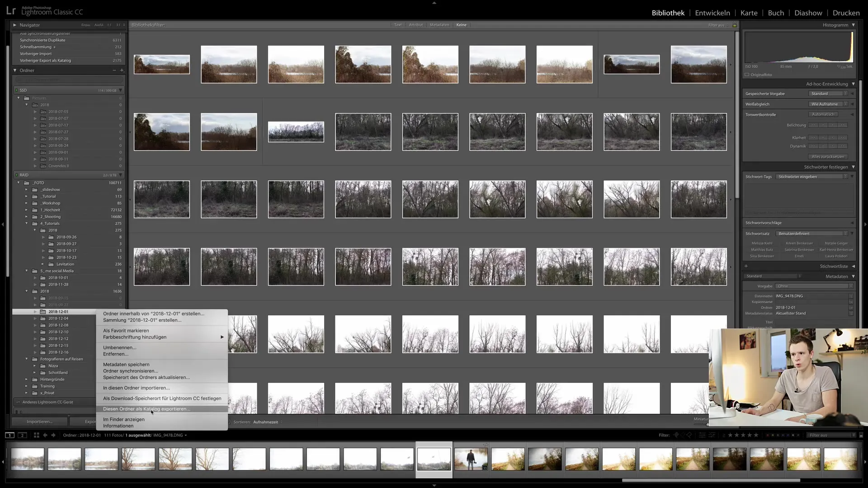
Task: Filter by red color label
Action: point(768,435)
